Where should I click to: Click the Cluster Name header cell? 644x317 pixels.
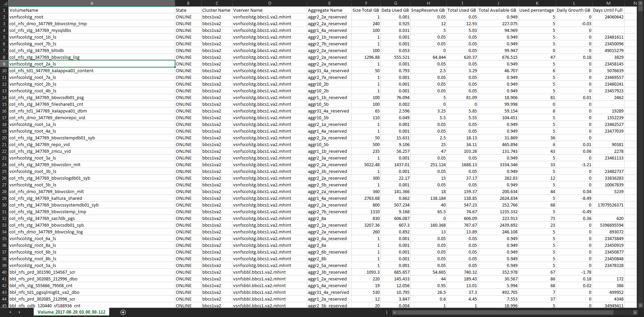pos(217,10)
